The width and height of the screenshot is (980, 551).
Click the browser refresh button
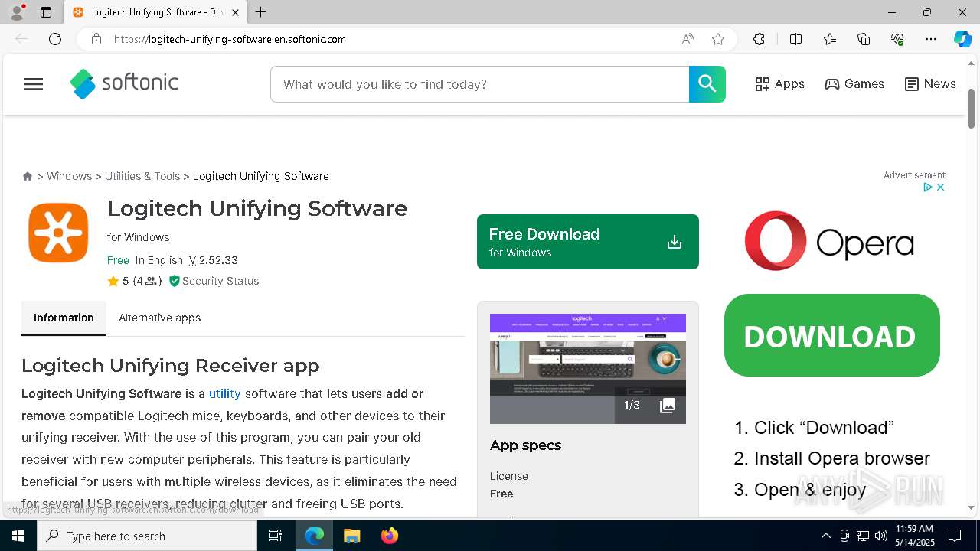click(55, 39)
